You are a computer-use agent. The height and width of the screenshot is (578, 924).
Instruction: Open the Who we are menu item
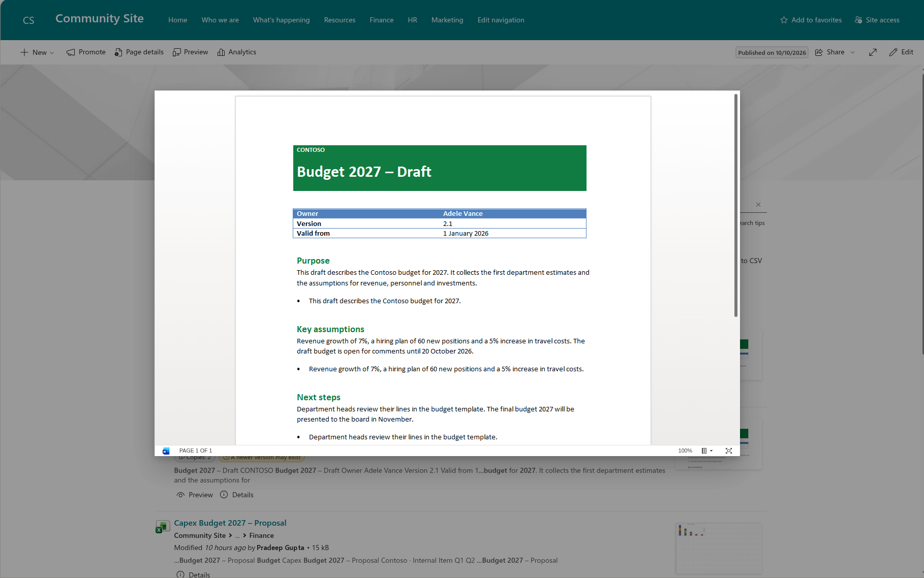220,20
